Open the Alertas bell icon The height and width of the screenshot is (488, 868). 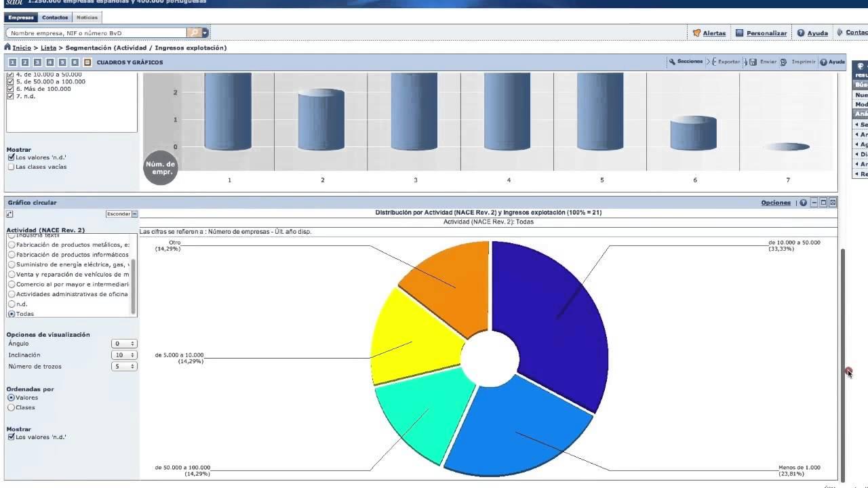click(x=696, y=33)
